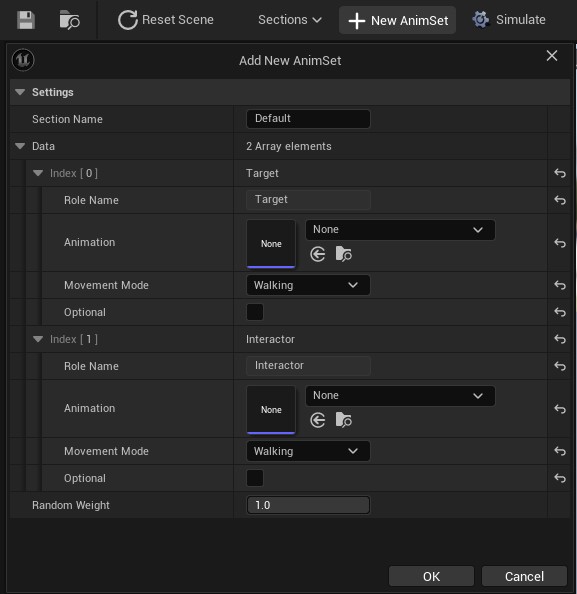Open the Interactor Animation None asset dropdown
Screen dimensions: 577x594
coord(400,396)
